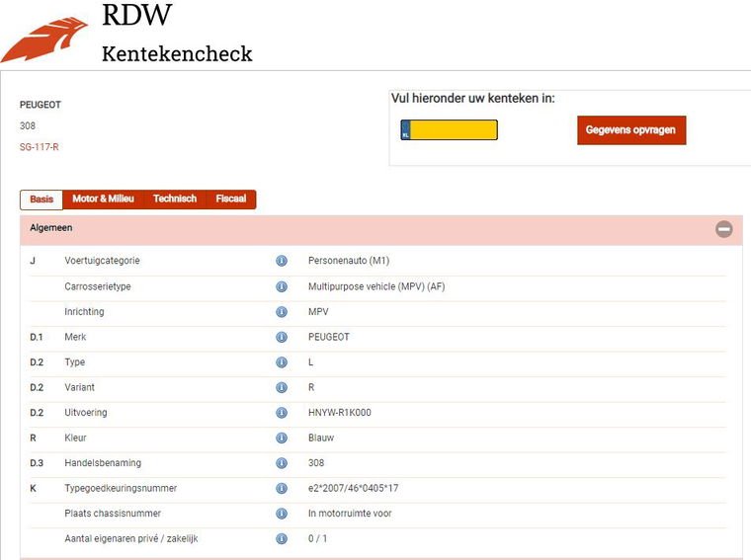Select the MPV value in Inrichting row
The height and width of the screenshot is (560, 751).
coord(318,312)
